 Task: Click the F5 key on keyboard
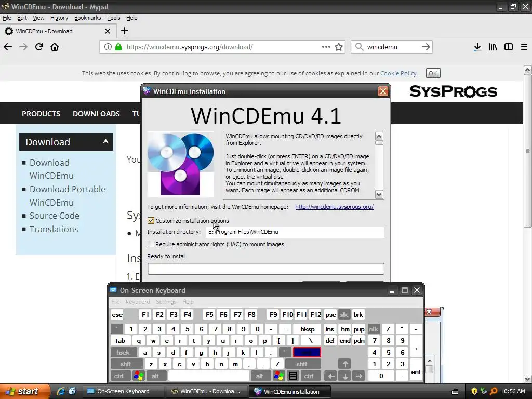pyautogui.click(x=209, y=314)
